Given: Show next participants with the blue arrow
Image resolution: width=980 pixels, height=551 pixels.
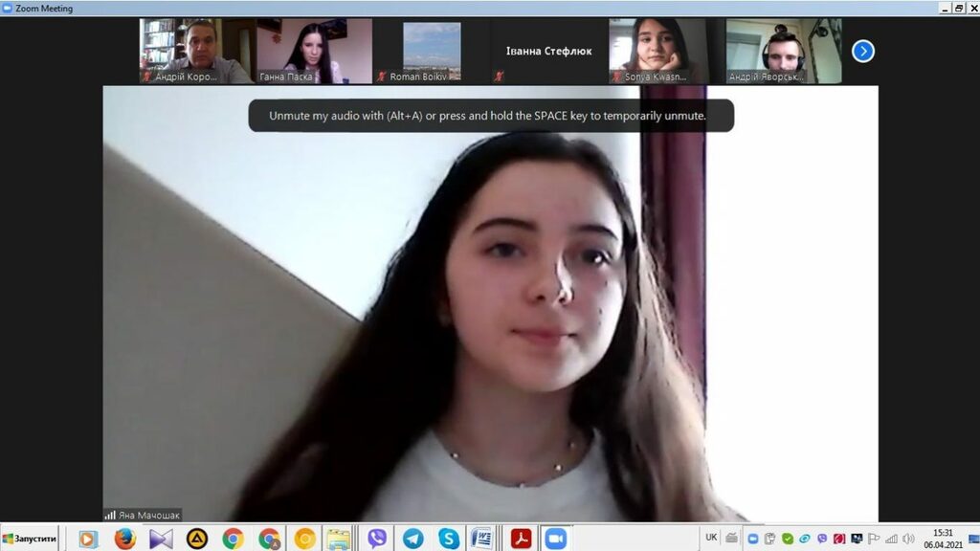Looking at the screenshot, I should pyautogui.click(x=862, y=51).
